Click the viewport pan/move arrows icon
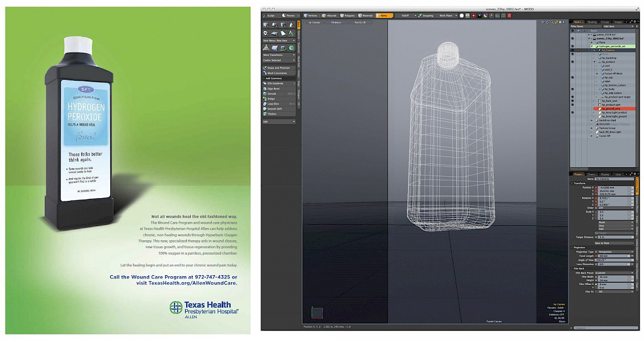 coord(543,22)
